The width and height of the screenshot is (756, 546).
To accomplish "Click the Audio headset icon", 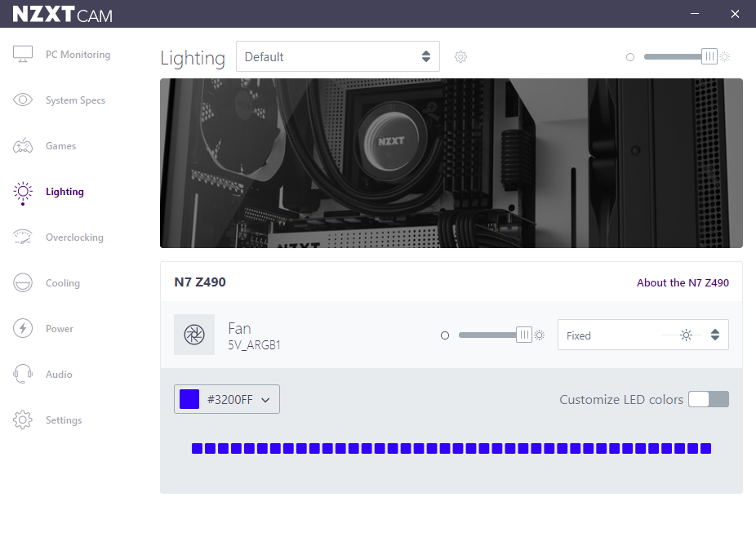I will (23, 374).
